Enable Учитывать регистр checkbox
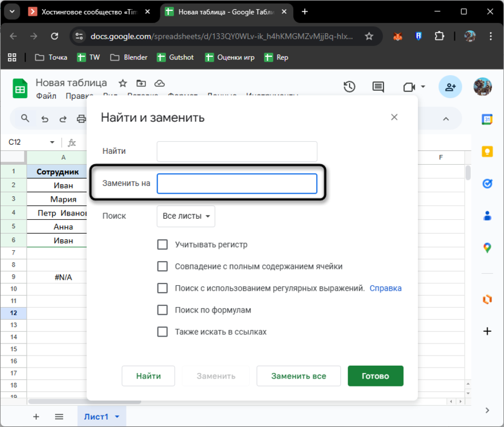504x427 pixels. point(162,245)
